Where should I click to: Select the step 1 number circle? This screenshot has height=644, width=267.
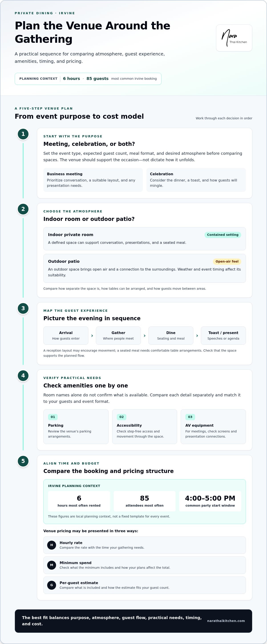[x=23, y=134]
